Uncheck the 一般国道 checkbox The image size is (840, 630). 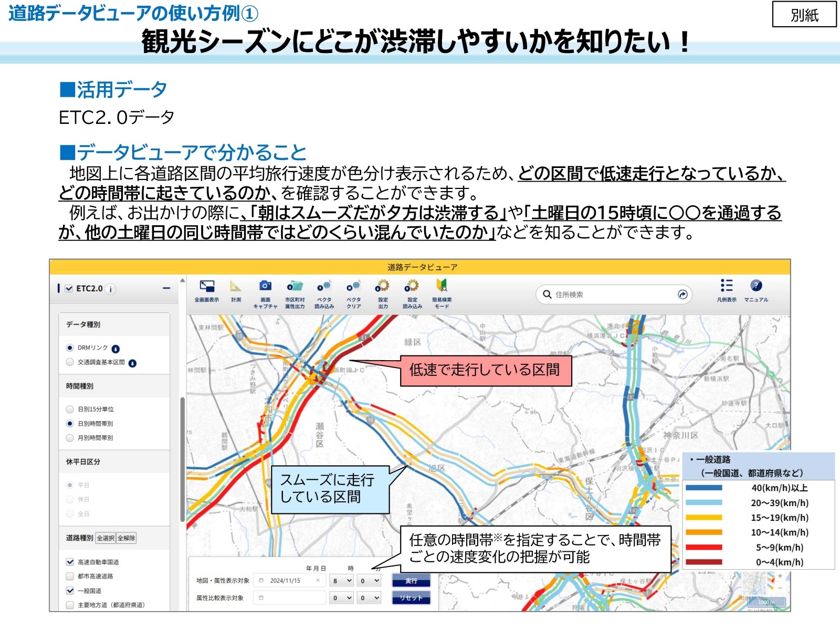point(70,591)
